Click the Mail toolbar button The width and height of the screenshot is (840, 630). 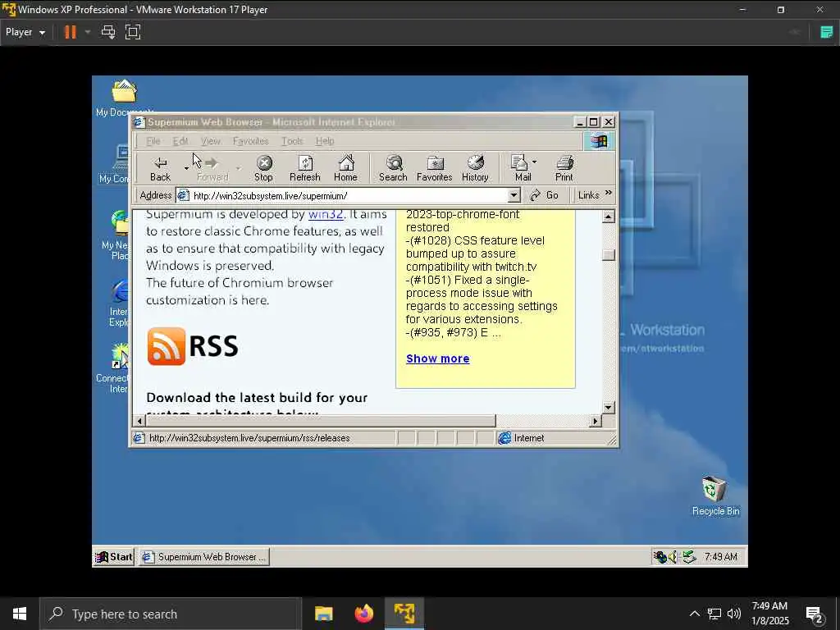point(521,168)
